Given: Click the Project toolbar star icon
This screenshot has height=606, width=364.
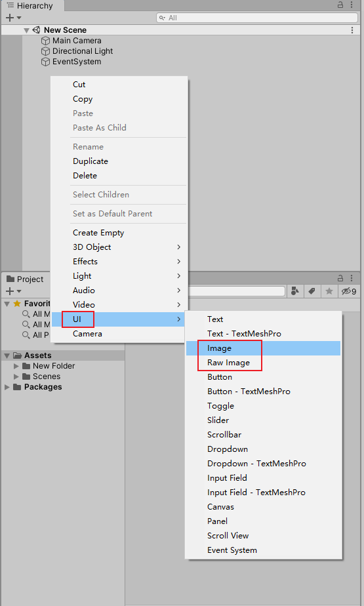Looking at the screenshot, I should (329, 291).
